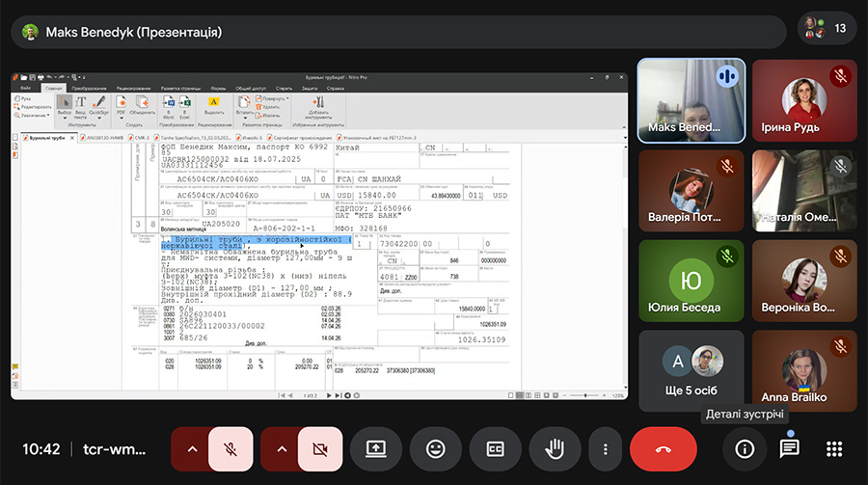Select Юлия Беседа participant tile
The height and width of the screenshot is (485, 868).
click(x=691, y=281)
